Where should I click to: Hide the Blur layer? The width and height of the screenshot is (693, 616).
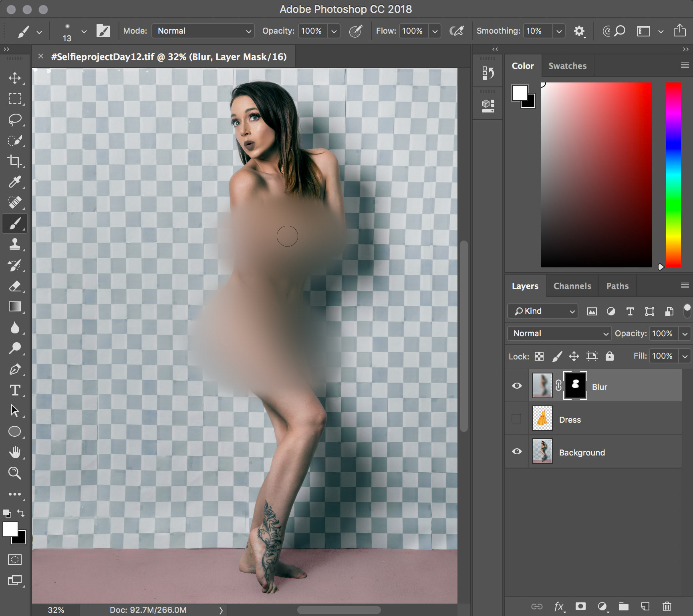tap(517, 386)
